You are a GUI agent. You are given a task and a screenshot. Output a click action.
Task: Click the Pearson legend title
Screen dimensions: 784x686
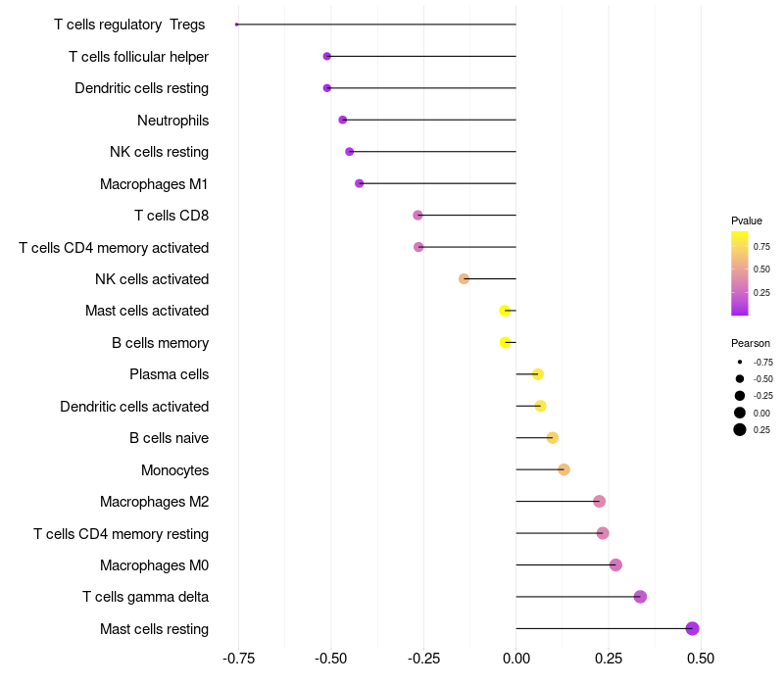(750, 343)
